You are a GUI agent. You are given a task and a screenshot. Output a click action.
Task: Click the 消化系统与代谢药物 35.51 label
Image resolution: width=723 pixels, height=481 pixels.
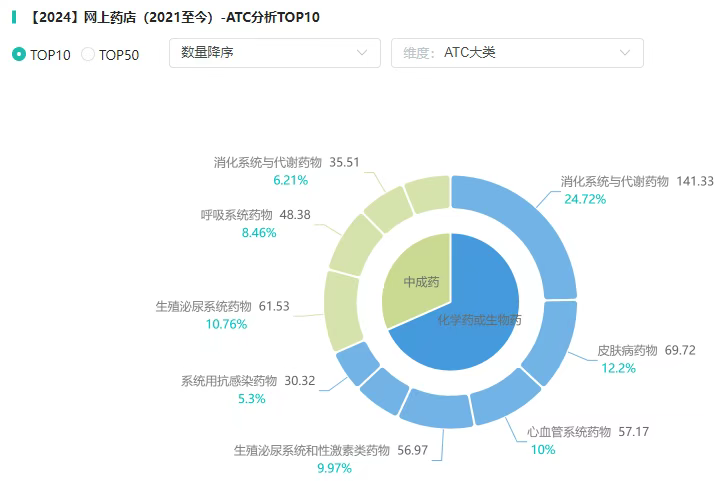pos(286,162)
